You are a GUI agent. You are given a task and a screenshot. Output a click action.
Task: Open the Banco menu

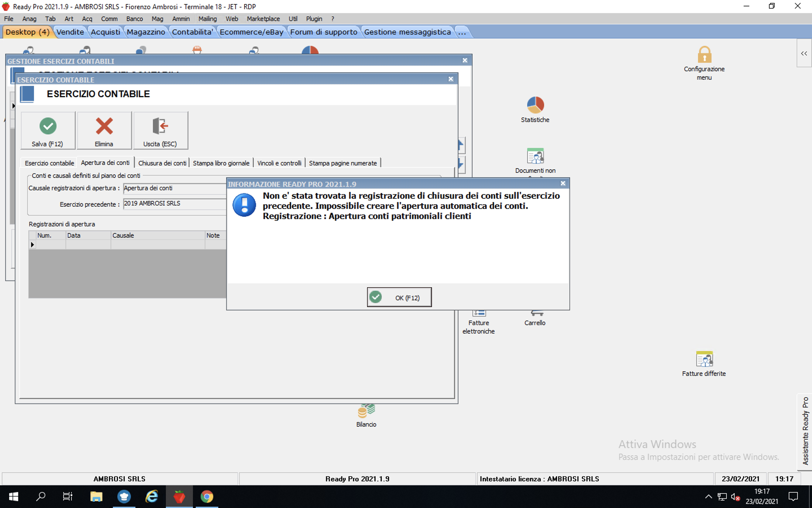point(134,19)
